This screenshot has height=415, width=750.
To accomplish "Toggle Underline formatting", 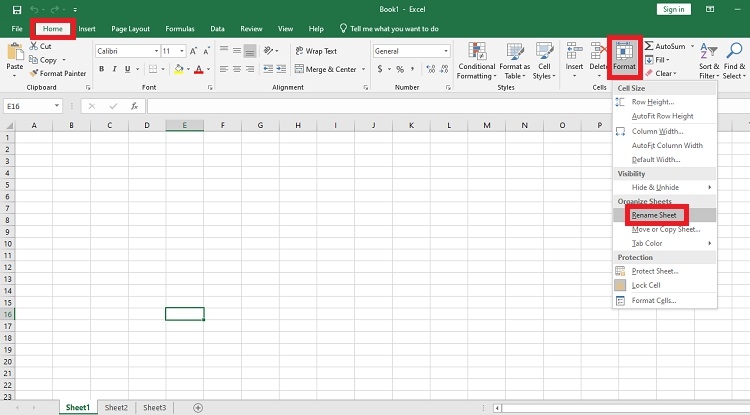I will click(x=128, y=69).
